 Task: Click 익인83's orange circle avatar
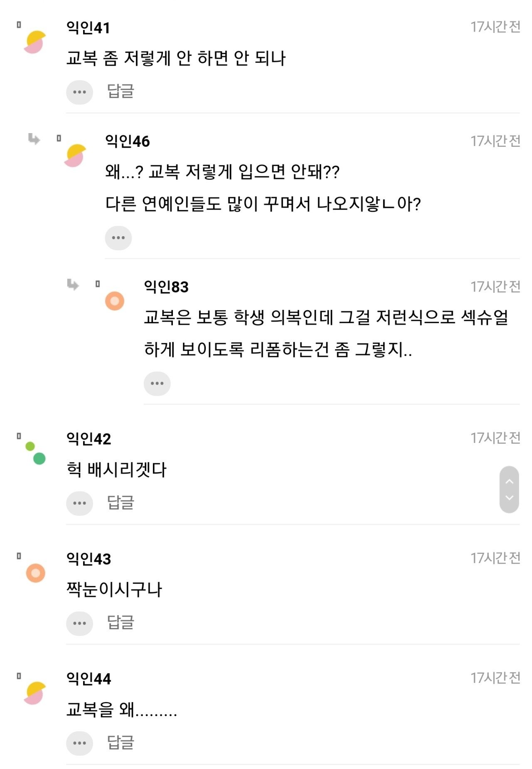tap(115, 301)
